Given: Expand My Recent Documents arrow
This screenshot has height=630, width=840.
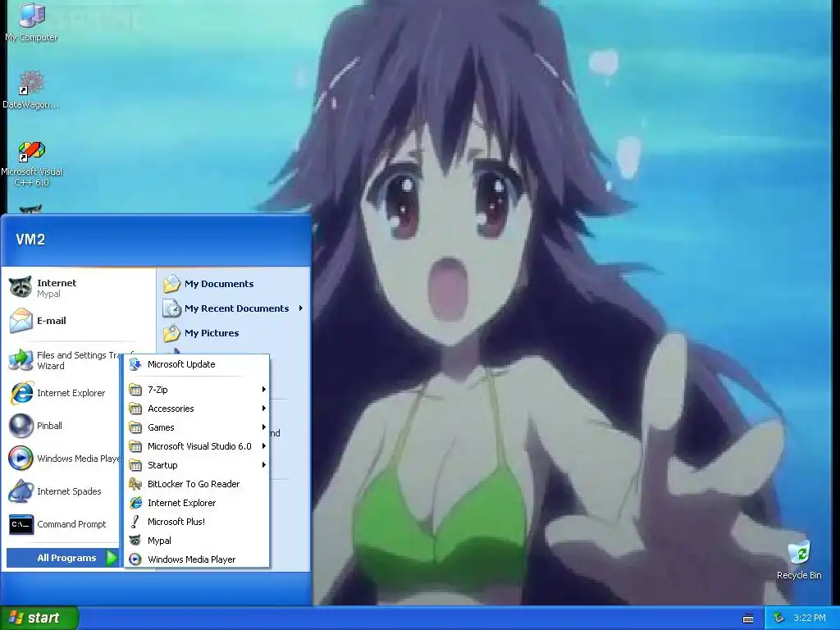Looking at the screenshot, I should coord(300,308).
